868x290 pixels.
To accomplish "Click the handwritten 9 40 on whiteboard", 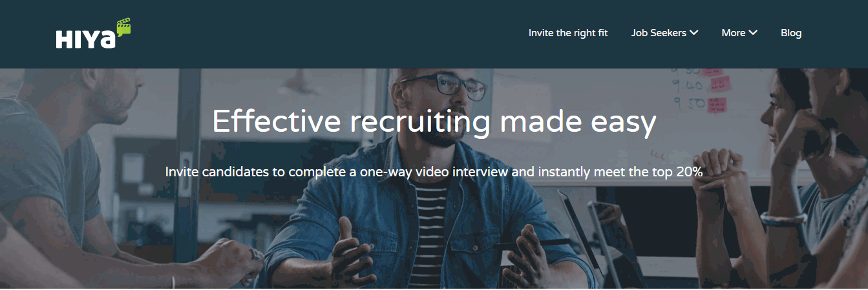I will coord(686,85).
